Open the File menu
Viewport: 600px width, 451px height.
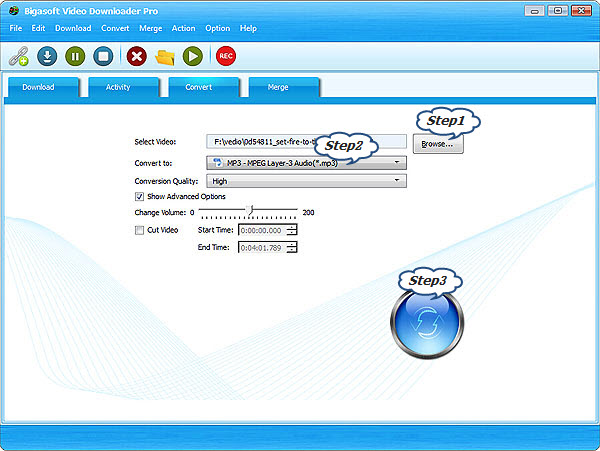point(16,28)
